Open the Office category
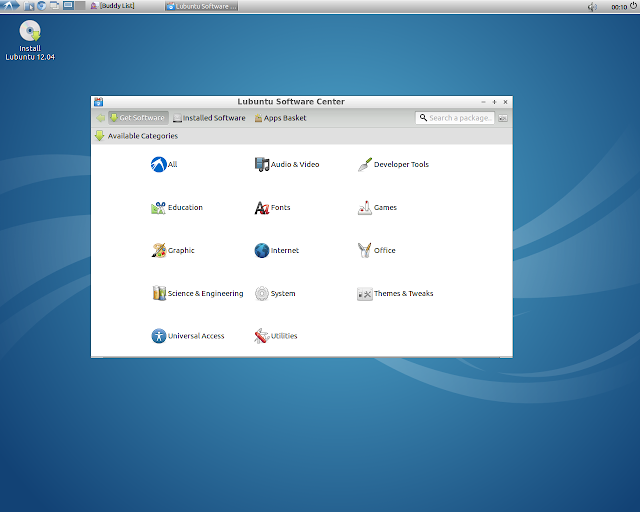 click(376, 250)
